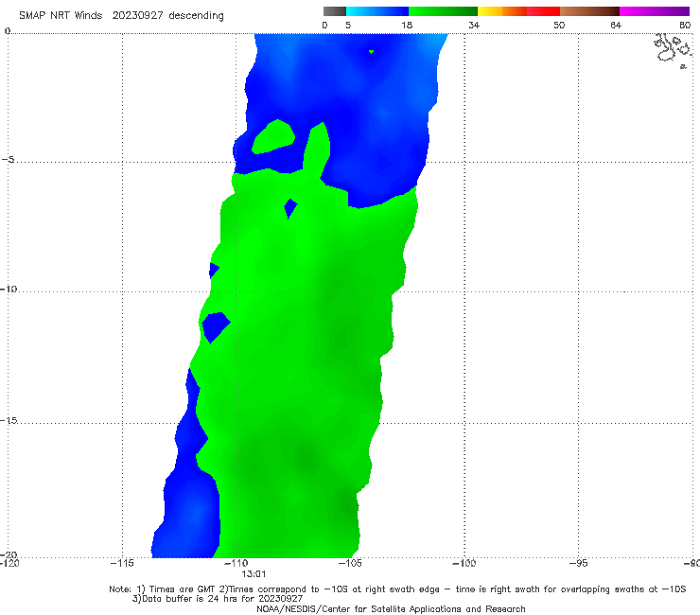Click the longitude label '-115'

coord(122,563)
